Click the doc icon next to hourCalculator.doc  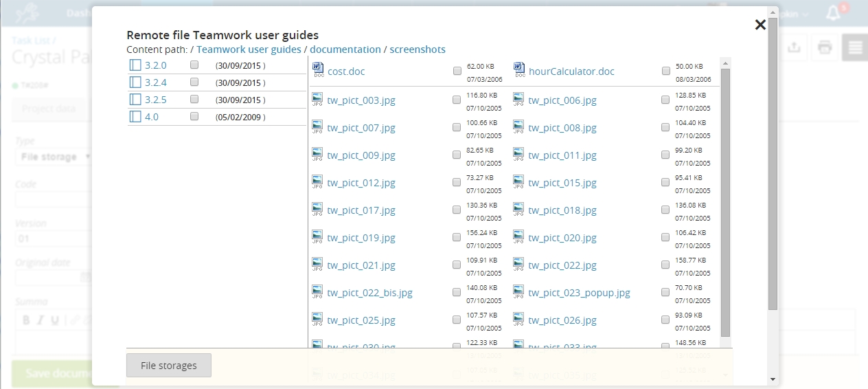click(519, 69)
